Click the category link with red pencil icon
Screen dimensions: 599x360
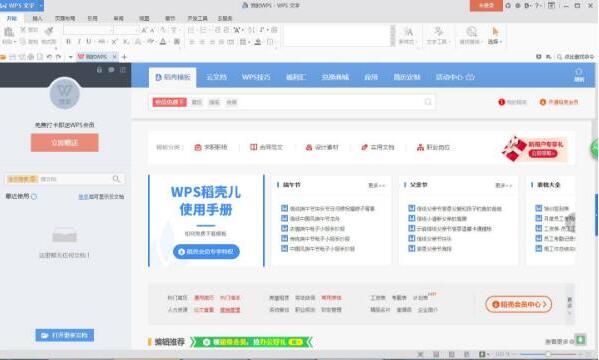point(377,147)
